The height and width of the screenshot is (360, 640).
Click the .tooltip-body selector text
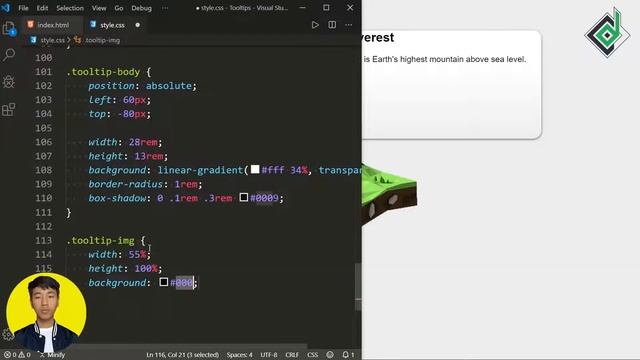tap(103, 72)
